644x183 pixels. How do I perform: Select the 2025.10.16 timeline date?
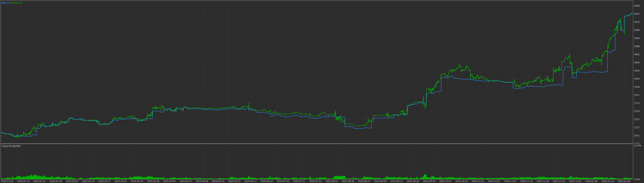click(x=462, y=181)
